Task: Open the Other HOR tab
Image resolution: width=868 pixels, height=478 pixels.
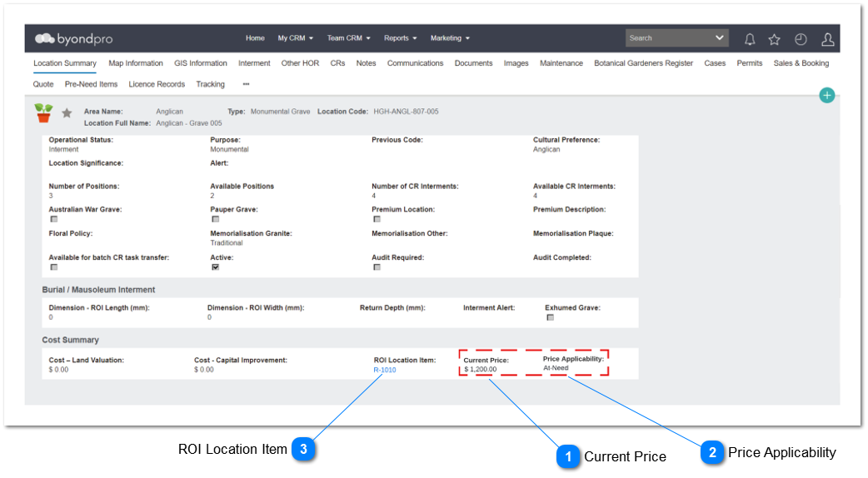Action: tap(300, 63)
